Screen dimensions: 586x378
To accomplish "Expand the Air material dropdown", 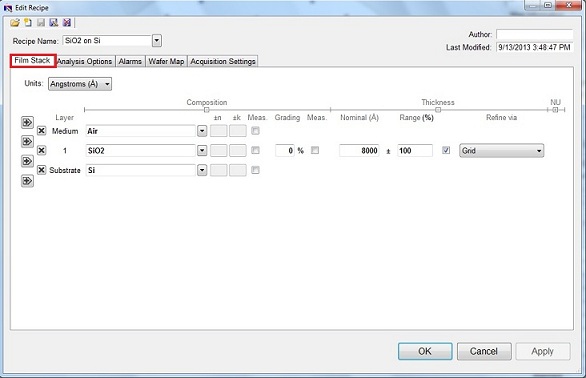I will tap(202, 131).
